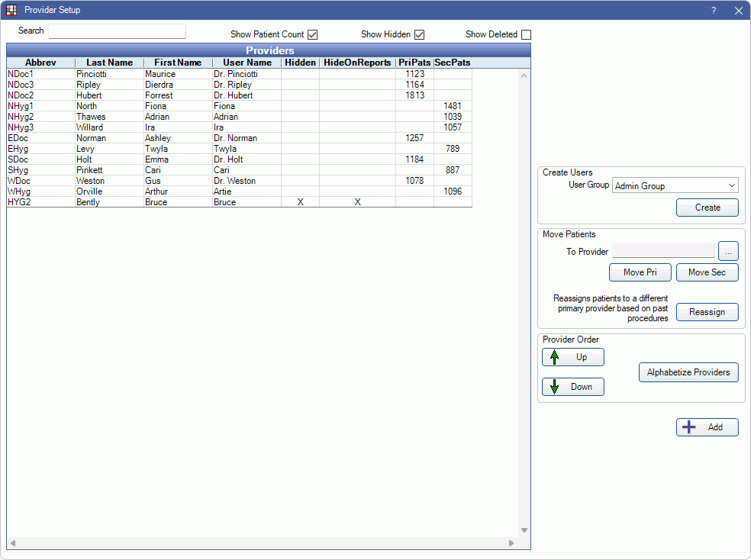
Task: Click the Provider Setup window app icon
Action: point(11,10)
